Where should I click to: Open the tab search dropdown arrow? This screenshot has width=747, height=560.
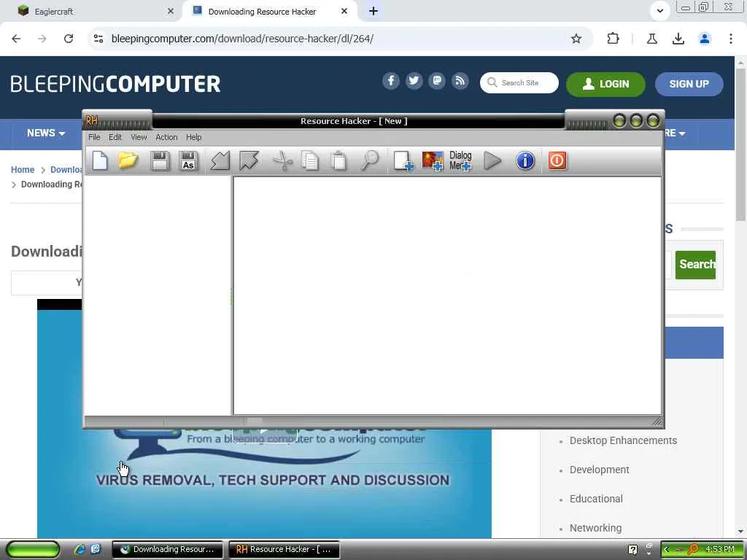(659, 11)
